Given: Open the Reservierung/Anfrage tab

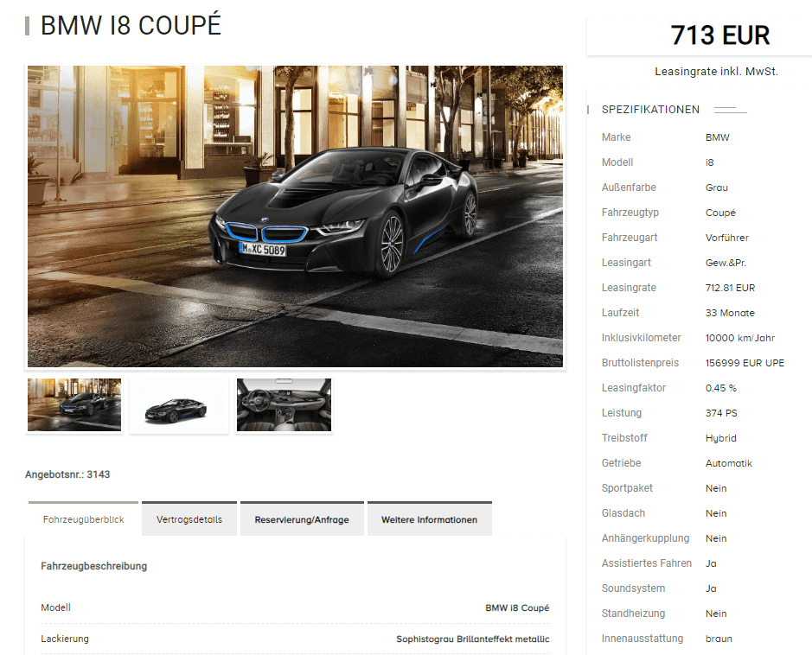Looking at the screenshot, I should pyautogui.click(x=302, y=519).
